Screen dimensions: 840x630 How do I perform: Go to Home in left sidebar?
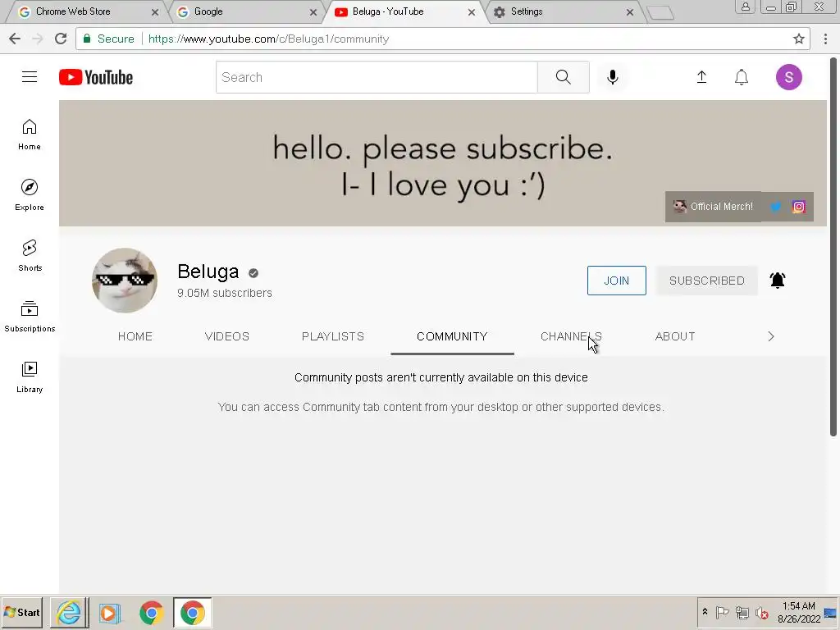(30, 135)
